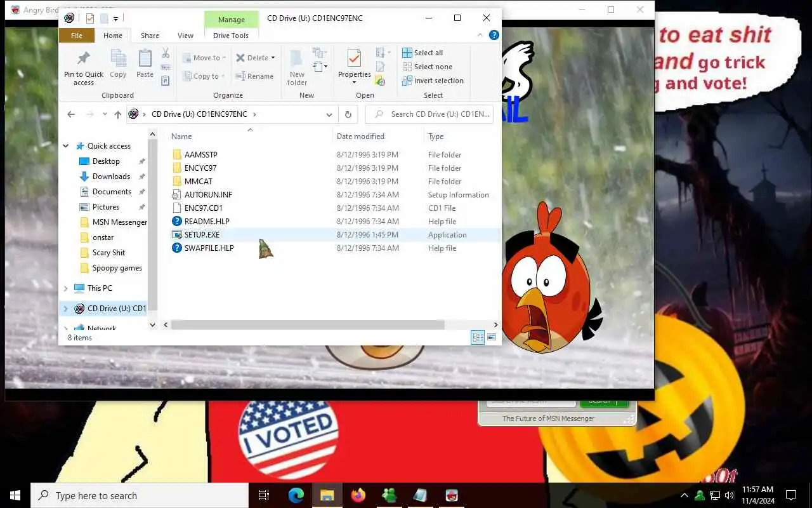Open MSN Messenger taskbar icon
The width and height of the screenshot is (812, 508).
coord(389,495)
